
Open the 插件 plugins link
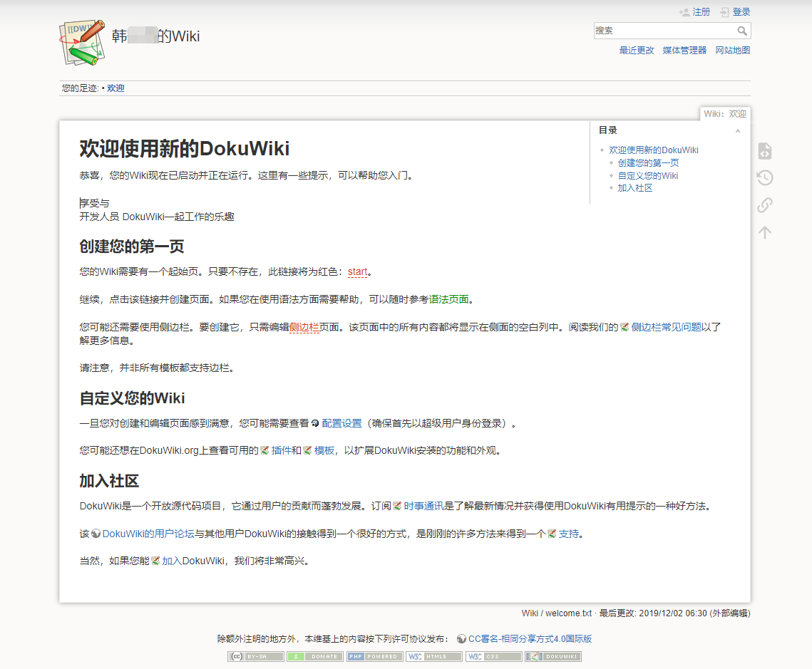point(281,451)
